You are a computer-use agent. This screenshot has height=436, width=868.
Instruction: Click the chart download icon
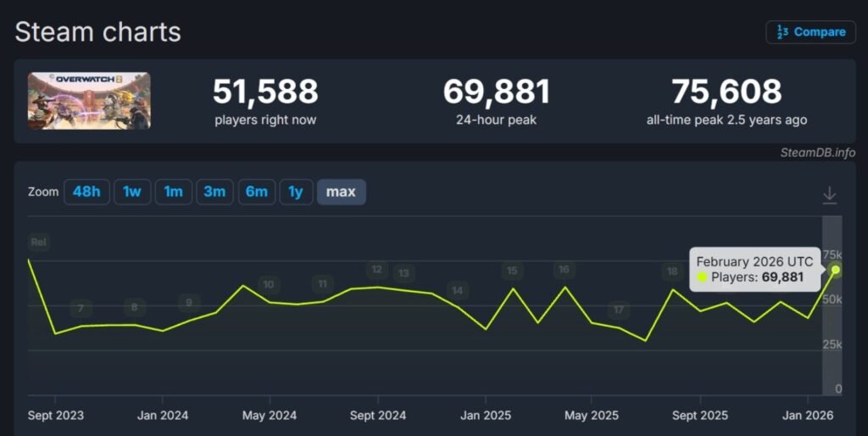[x=829, y=195]
